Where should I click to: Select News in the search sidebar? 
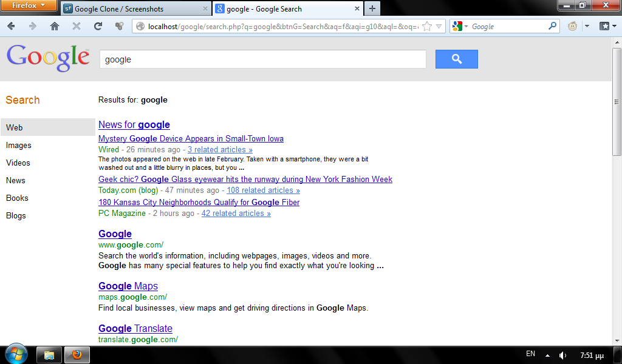coord(15,181)
